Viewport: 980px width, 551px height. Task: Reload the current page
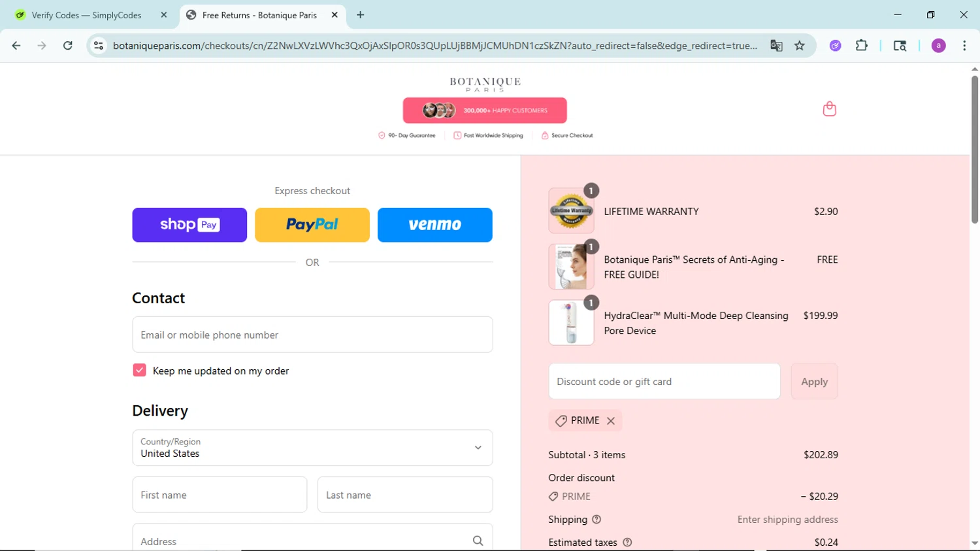point(68,46)
